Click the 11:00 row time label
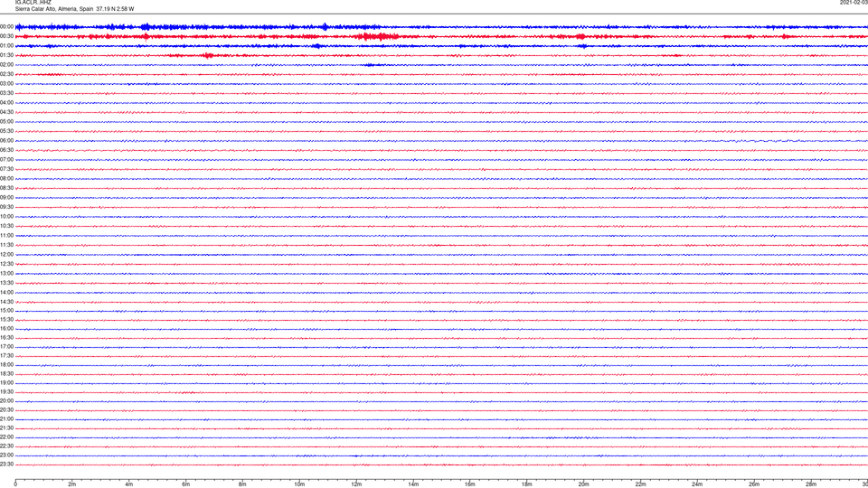This screenshot has height=488, width=868. coord(6,235)
